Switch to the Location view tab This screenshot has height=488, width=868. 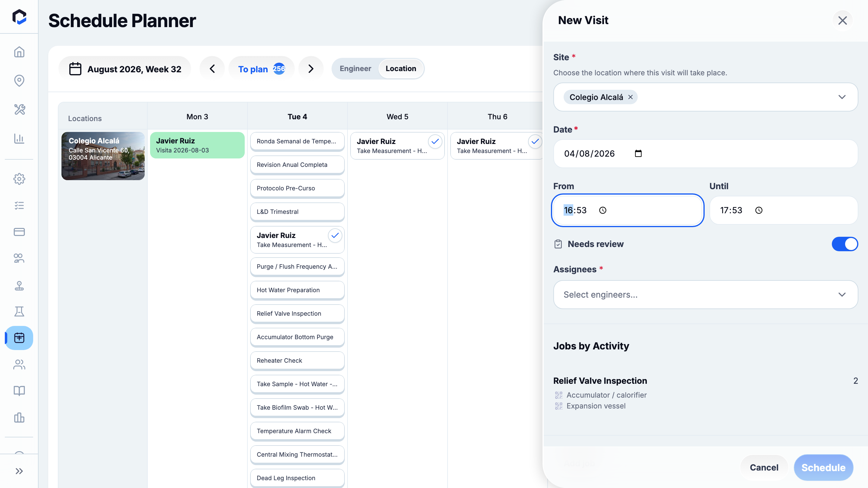pyautogui.click(x=401, y=68)
